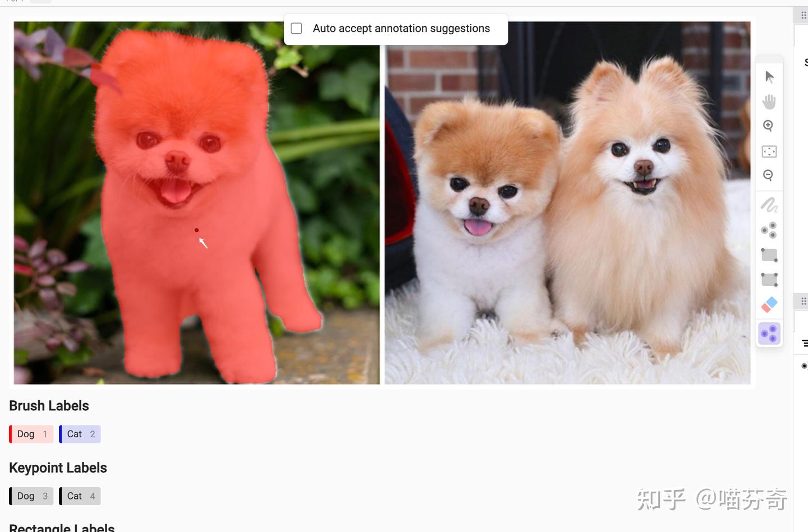The image size is (808, 532).
Task: Select the arrow pointer tool
Action: (x=769, y=77)
